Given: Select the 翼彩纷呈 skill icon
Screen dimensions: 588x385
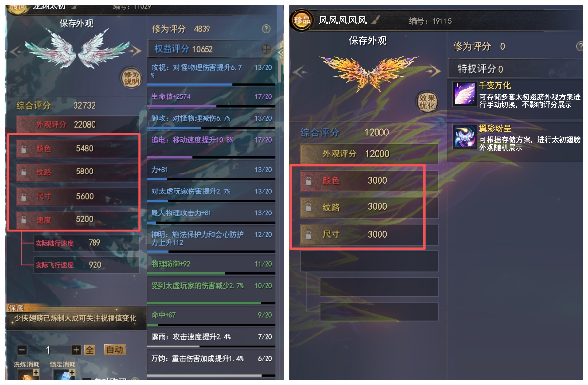Looking at the screenshot, I should 464,136.
